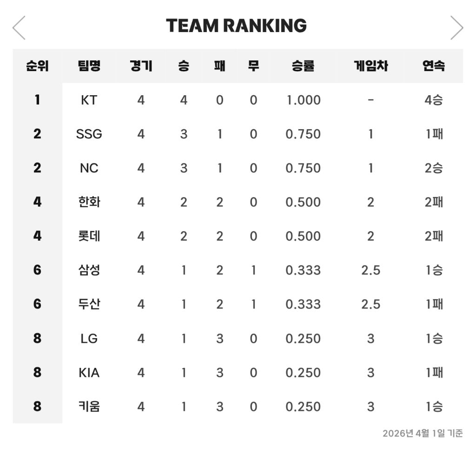
Task: Click the 롯데 team name
Action: click(x=89, y=236)
